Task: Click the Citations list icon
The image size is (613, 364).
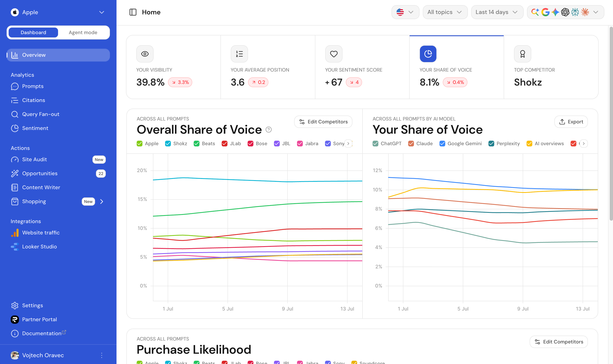Action: 15,100
